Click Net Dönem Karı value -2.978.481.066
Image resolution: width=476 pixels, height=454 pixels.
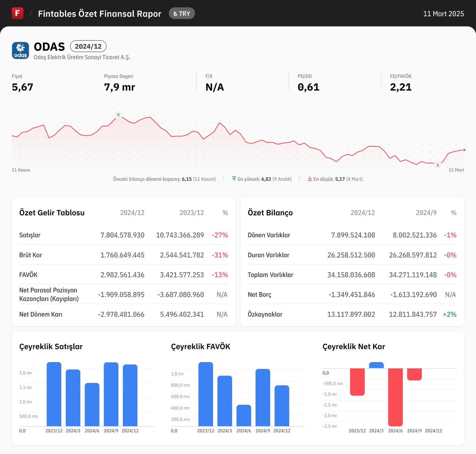121,314
